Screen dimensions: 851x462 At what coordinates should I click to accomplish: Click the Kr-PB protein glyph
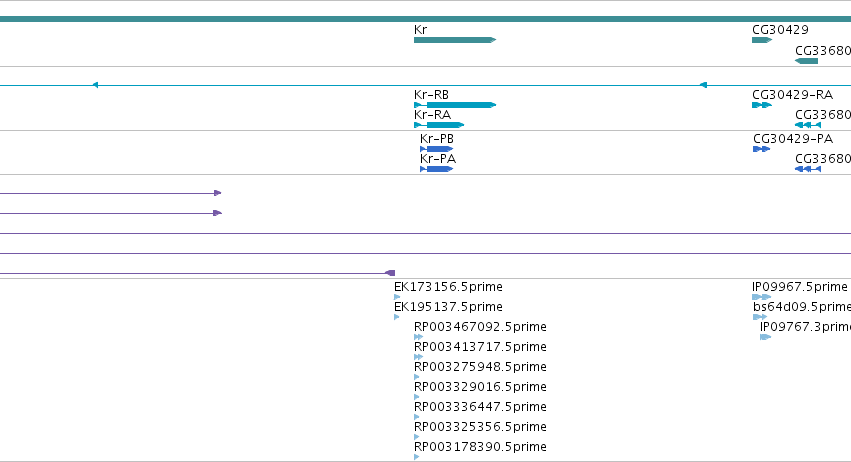pos(436,149)
